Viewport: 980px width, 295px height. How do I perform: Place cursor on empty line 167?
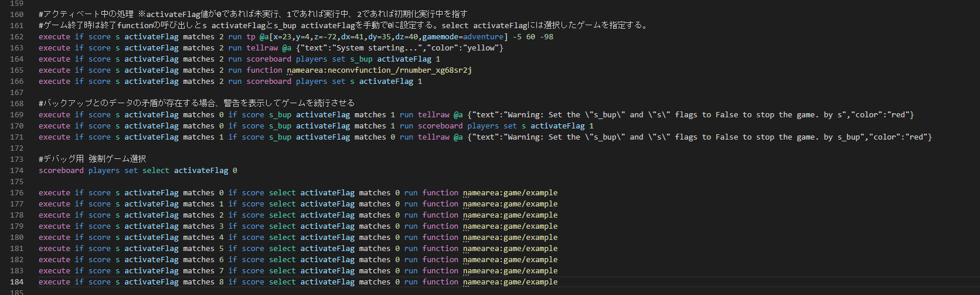click(469, 93)
